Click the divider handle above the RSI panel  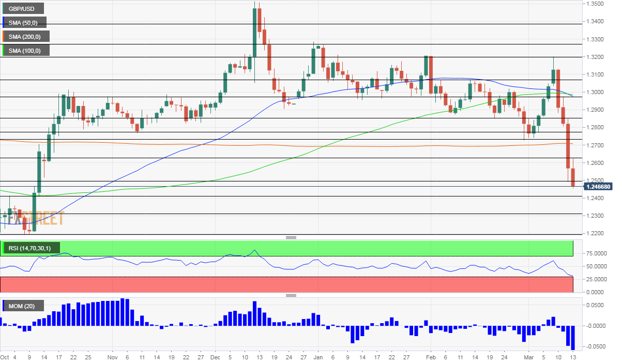tap(291, 237)
